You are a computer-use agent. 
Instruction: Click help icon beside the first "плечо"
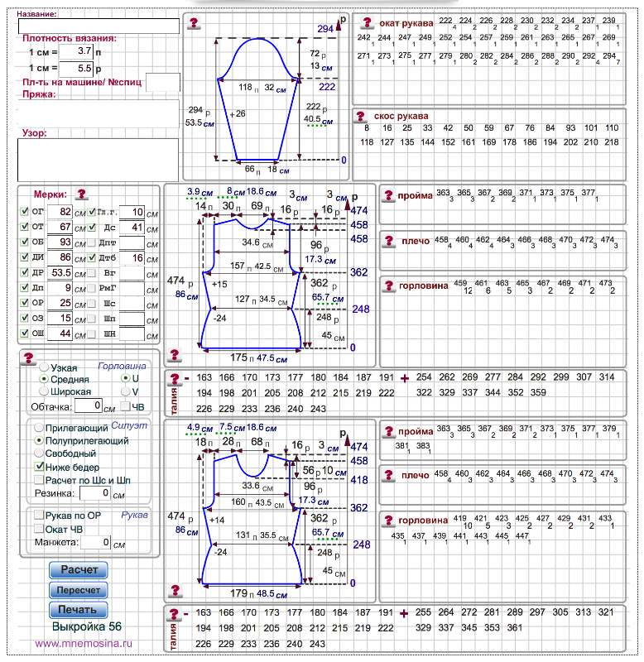click(387, 242)
